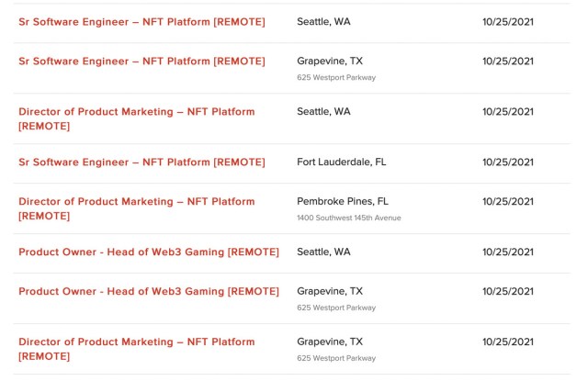Click 625 Westport Parkway in Product Owner row
Screen dimensions: 588x381
(336, 308)
